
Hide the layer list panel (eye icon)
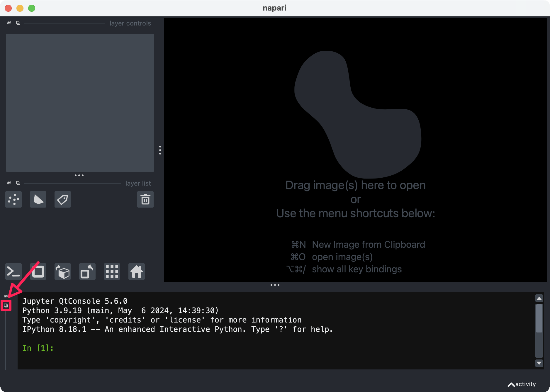click(x=9, y=183)
